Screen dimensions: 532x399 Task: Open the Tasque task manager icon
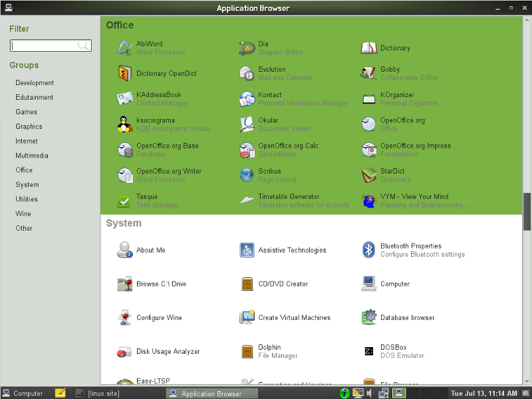coord(124,201)
